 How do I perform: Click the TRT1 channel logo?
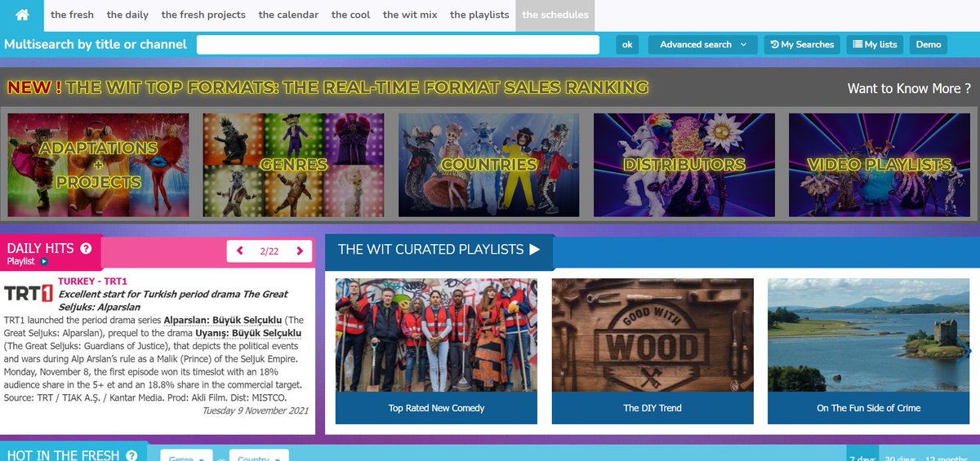[29, 295]
